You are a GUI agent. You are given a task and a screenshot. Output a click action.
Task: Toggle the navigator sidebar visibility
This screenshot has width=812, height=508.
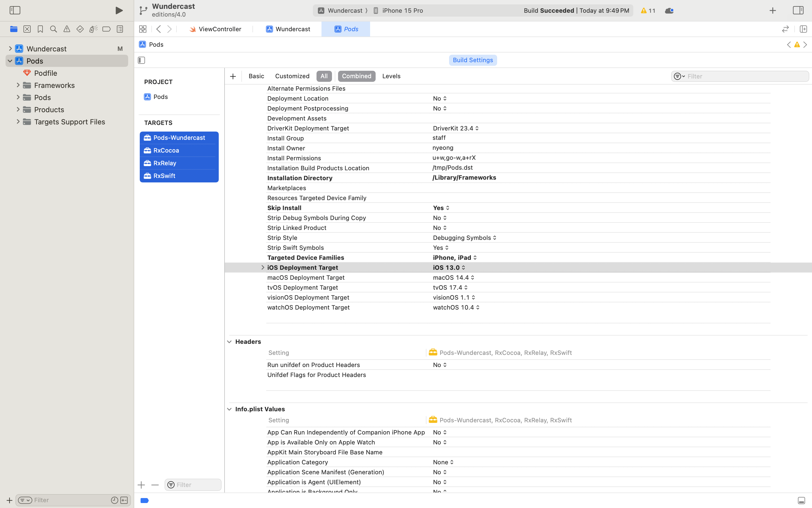[15, 11]
